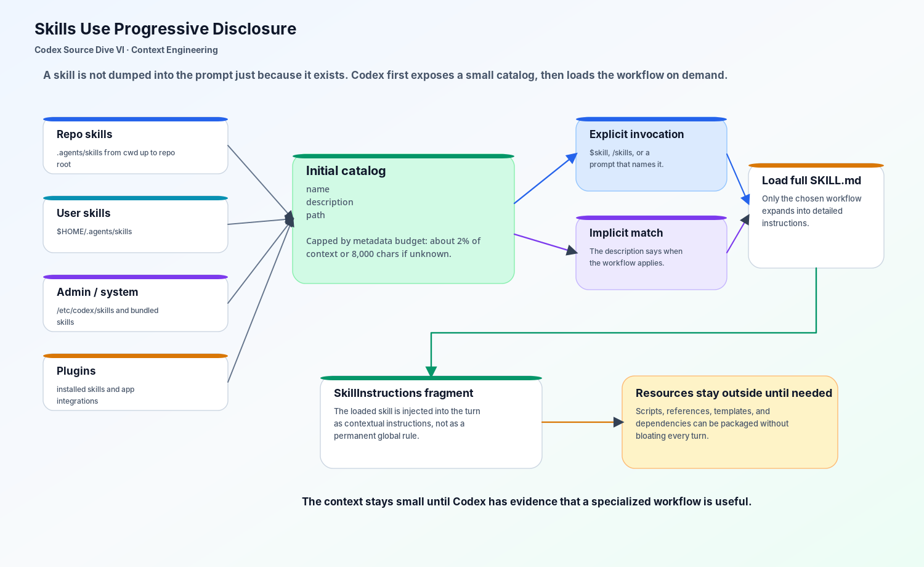This screenshot has width=924, height=567.
Task: Select the 'SkillInstructions fragment' heading
Action: (x=403, y=393)
